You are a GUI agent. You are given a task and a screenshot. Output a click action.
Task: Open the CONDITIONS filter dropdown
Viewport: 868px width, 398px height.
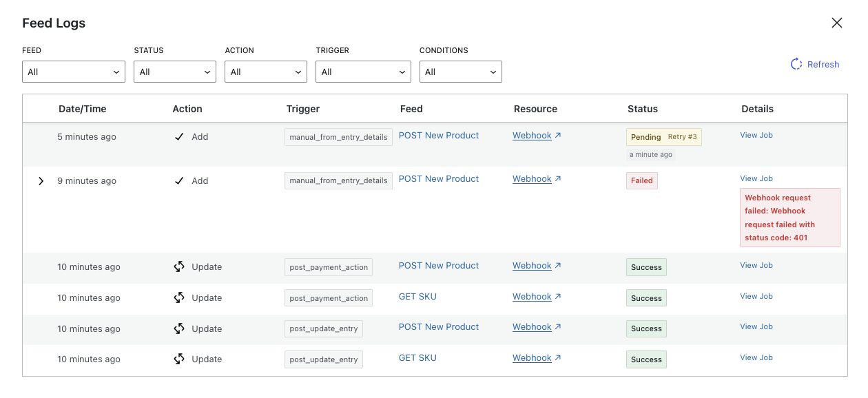pos(461,72)
